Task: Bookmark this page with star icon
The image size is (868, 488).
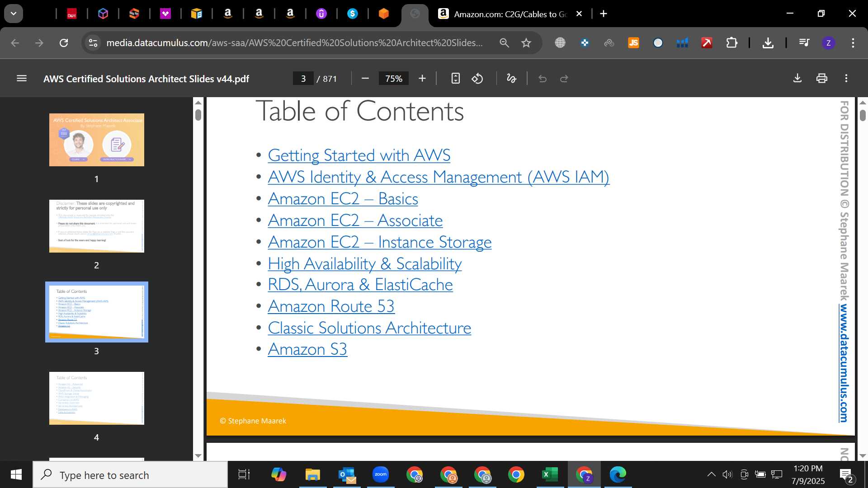Action: [526, 43]
